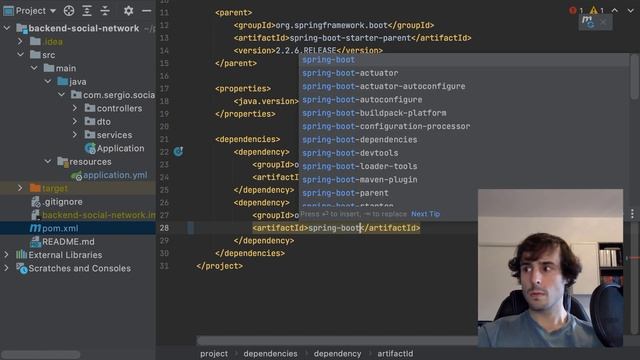Select pom.xml in the project tree
Viewport: 640px width, 360px height.
tap(60, 228)
